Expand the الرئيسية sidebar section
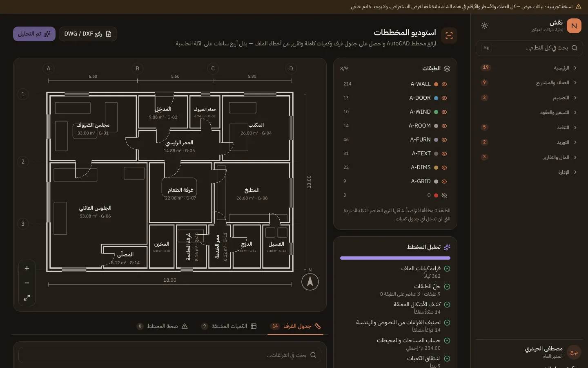The width and height of the screenshot is (588, 368). [529, 68]
